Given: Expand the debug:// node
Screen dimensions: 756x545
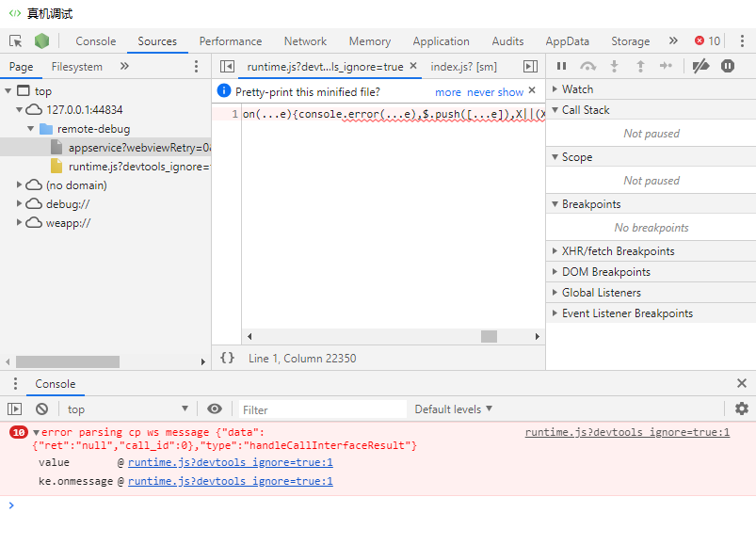Looking at the screenshot, I should click(x=19, y=204).
